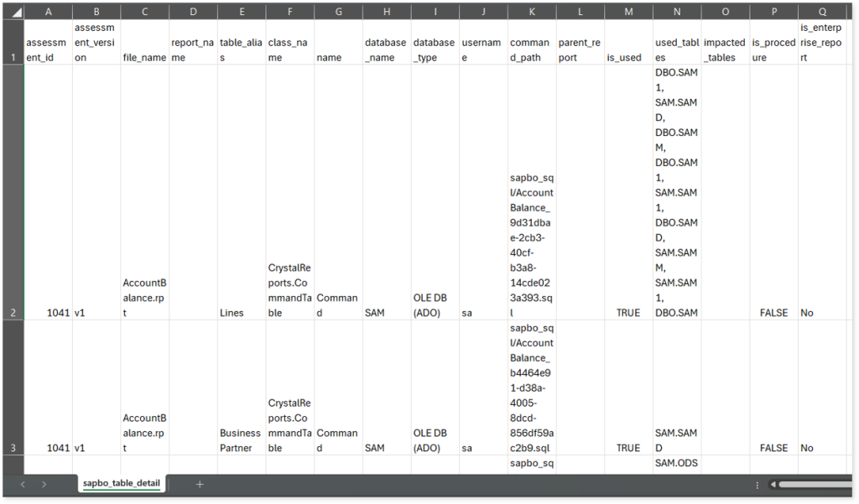Select row 2 header

coord(13,313)
